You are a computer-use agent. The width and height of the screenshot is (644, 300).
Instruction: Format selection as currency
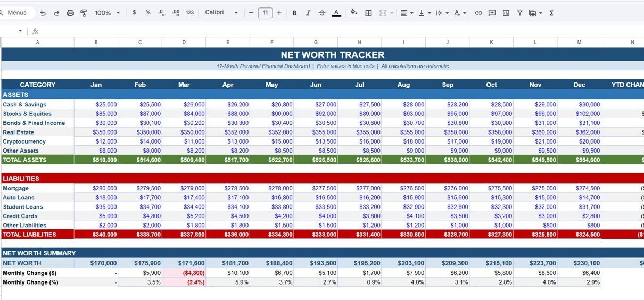click(x=134, y=13)
